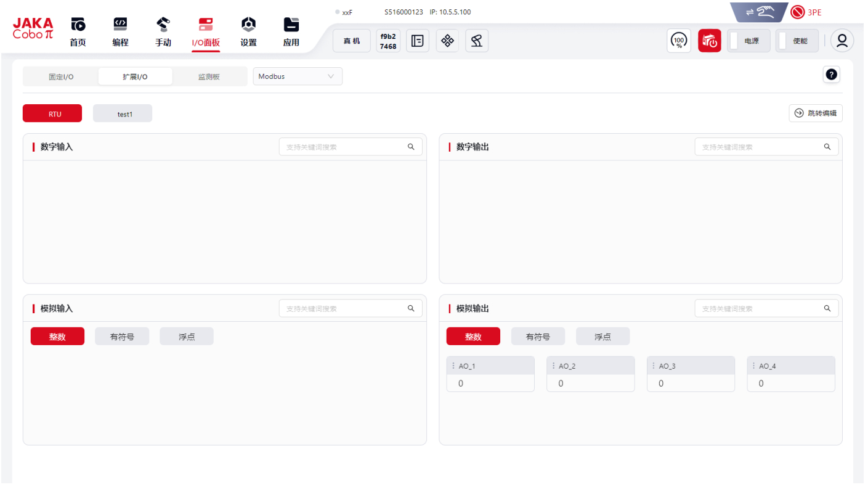Click the AO_3 value field
The width and height of the screenshot is (868, 495).
click(x=690, y=383)
